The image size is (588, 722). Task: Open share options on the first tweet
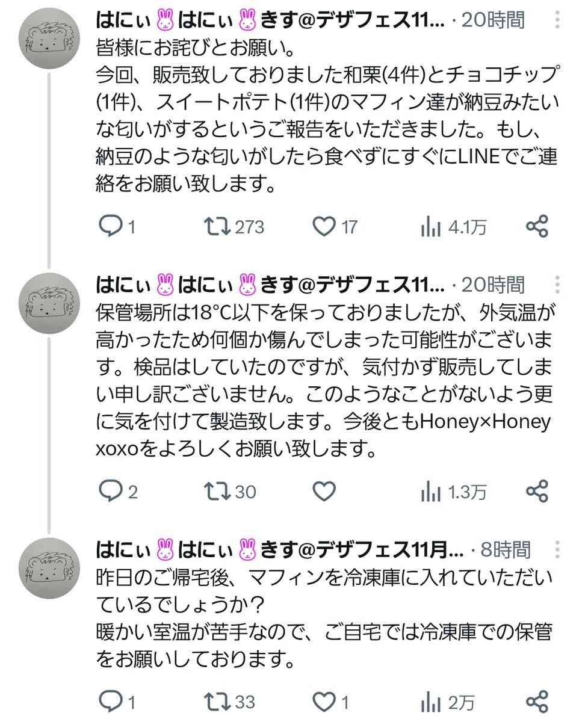point(538,227)
